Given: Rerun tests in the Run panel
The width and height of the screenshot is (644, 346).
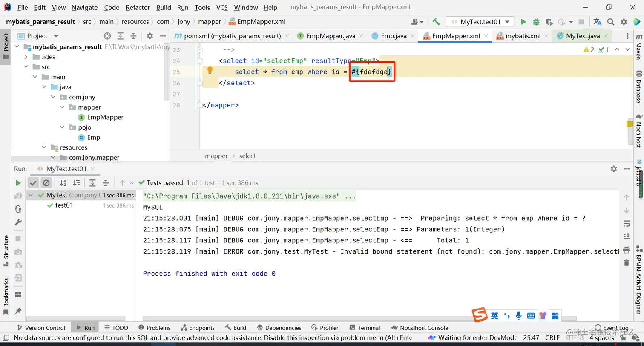Looking at the screenshot, I should coord(18,183).
